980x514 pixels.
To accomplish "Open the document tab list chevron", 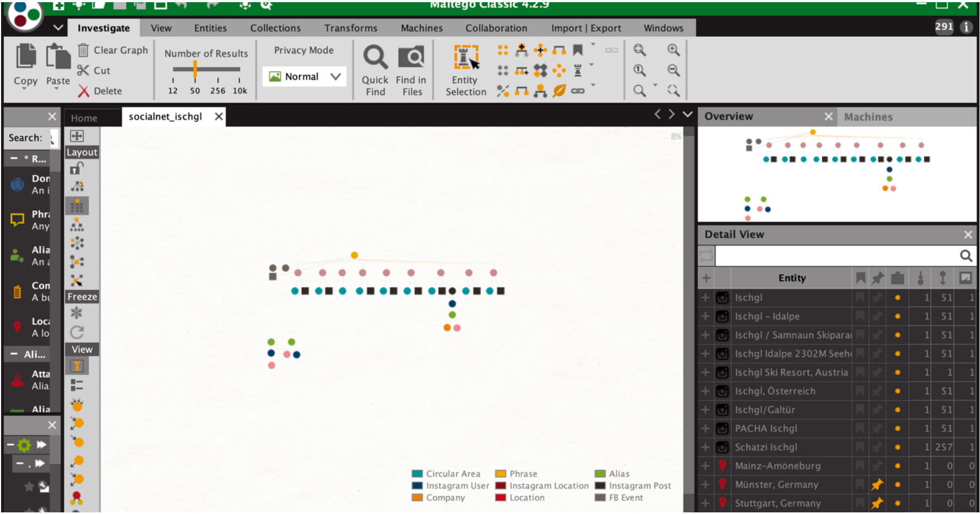I will click(x=688, y=114).
